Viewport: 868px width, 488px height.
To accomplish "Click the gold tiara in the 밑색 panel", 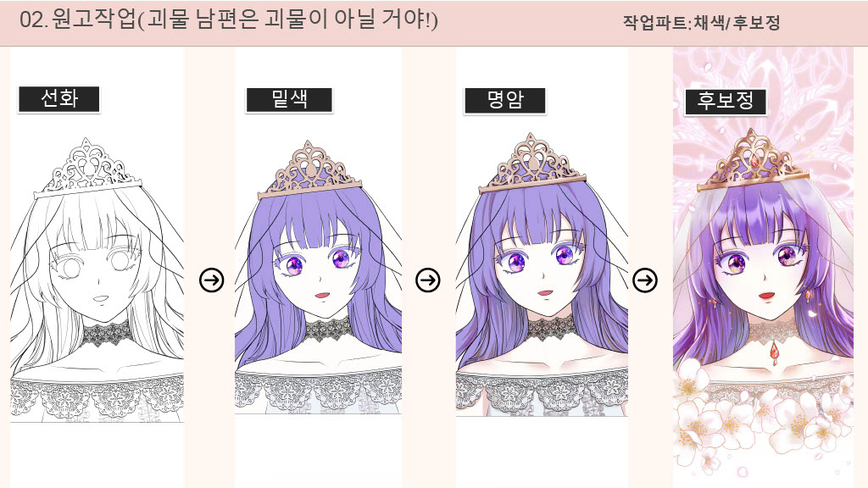I will tap(310, 169).
